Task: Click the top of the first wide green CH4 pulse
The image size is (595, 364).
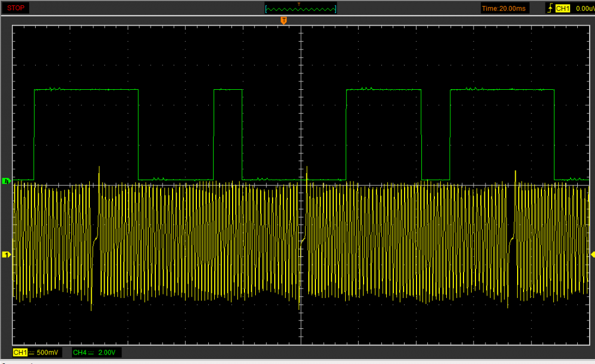Action: tap(86, 90)
